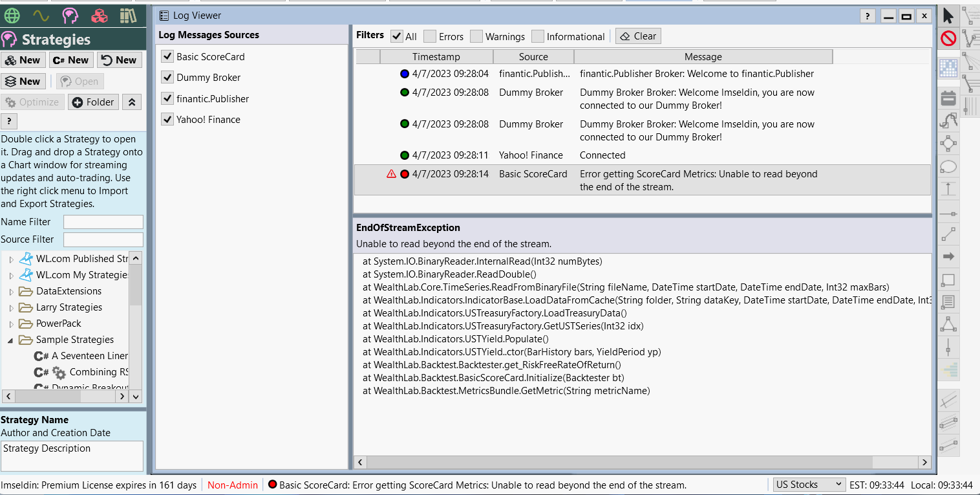The image size is (980, 495).
Task: Uncheck the Basic ScoreCard log source
Action: coord(167,57)
